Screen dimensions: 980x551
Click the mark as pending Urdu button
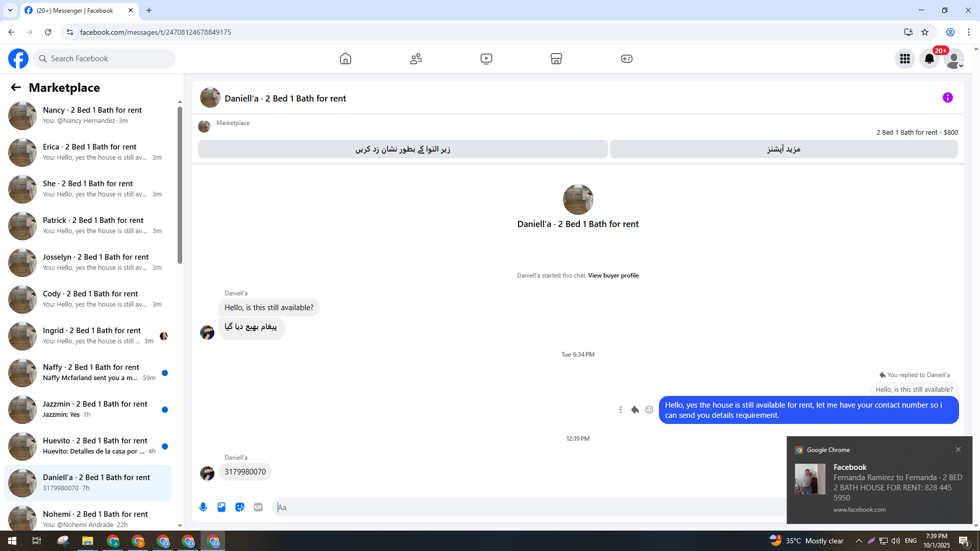403,149
